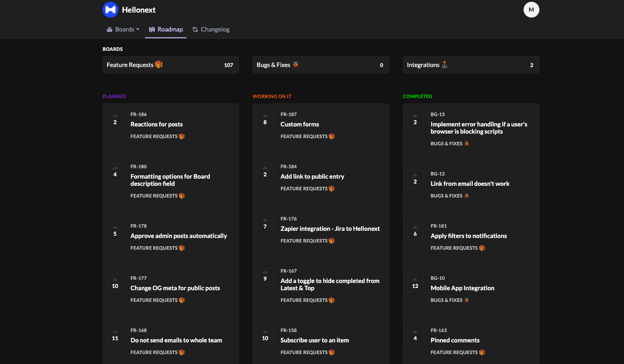624x364 pixels.
Task: Open Add link to public entry
Action: [312, 176]
